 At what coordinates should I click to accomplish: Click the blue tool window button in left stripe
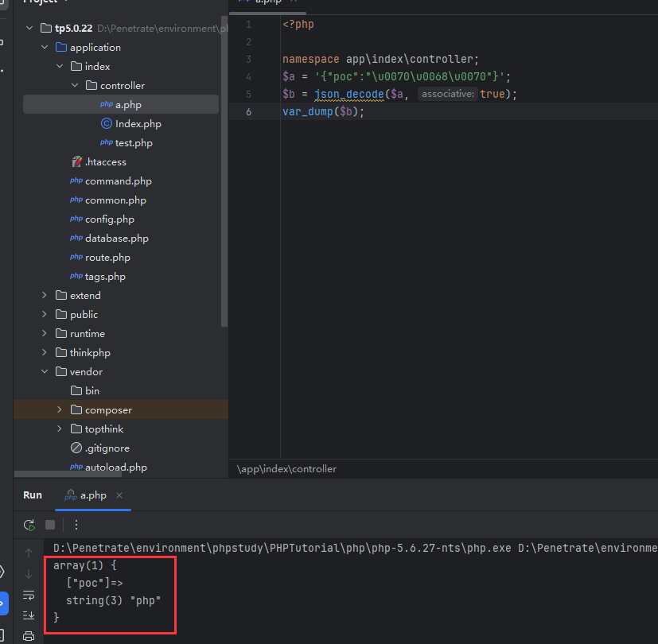tap(3, 603)
